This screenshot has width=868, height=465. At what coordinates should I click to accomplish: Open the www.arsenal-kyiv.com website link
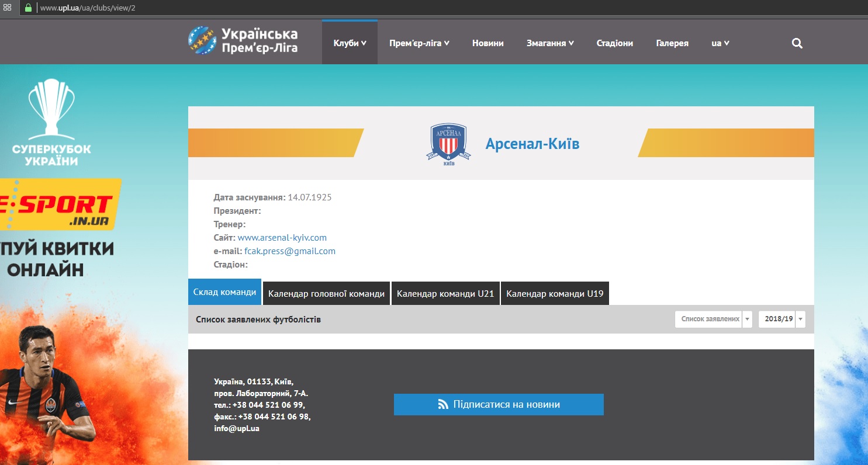coord(282,238)
